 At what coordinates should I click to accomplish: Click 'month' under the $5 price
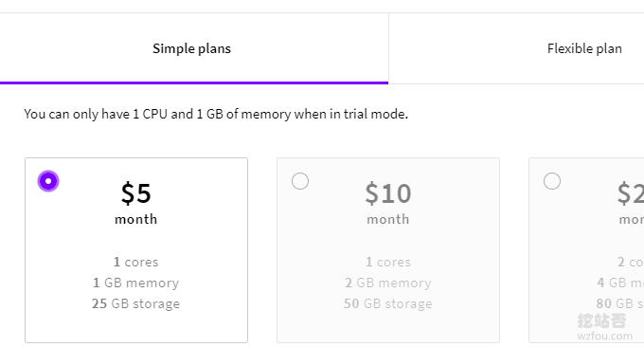tap(136, 219)
